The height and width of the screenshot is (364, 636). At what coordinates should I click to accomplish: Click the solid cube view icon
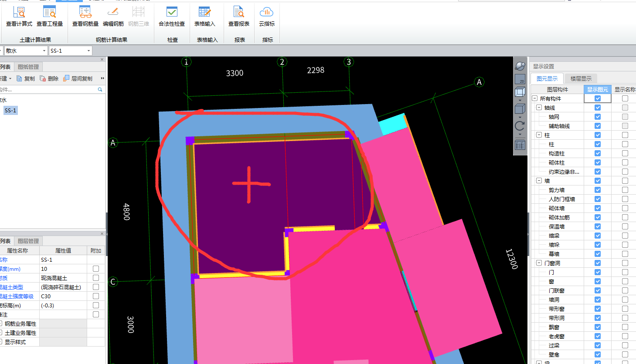coord(520,109)
